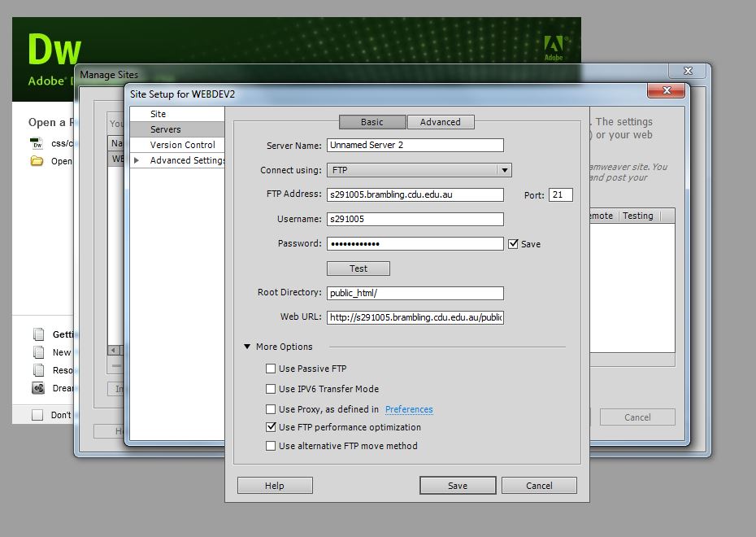This screenshot has width=756, height=537.
Task: Open the Connect using FTP dropdown
Action: [x=419, y=170]
